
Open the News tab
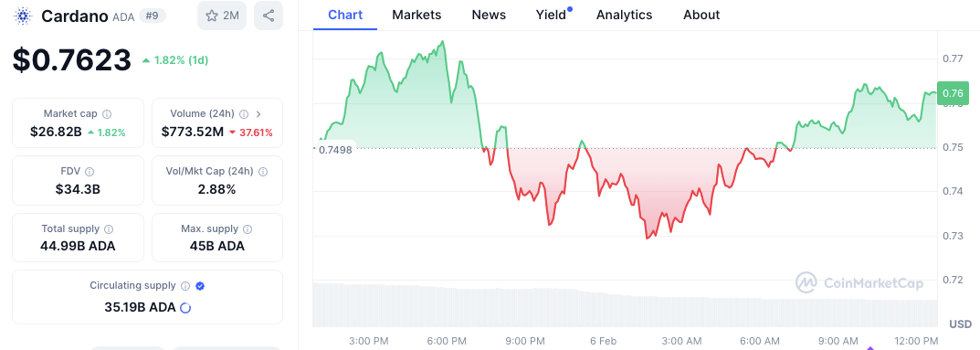(x=489, y=15)
